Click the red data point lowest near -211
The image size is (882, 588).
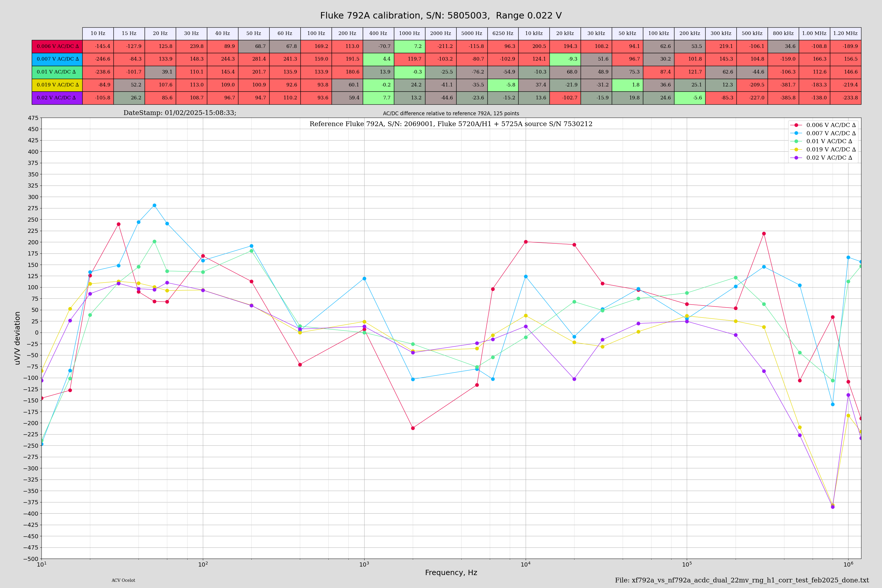point(413,428)
